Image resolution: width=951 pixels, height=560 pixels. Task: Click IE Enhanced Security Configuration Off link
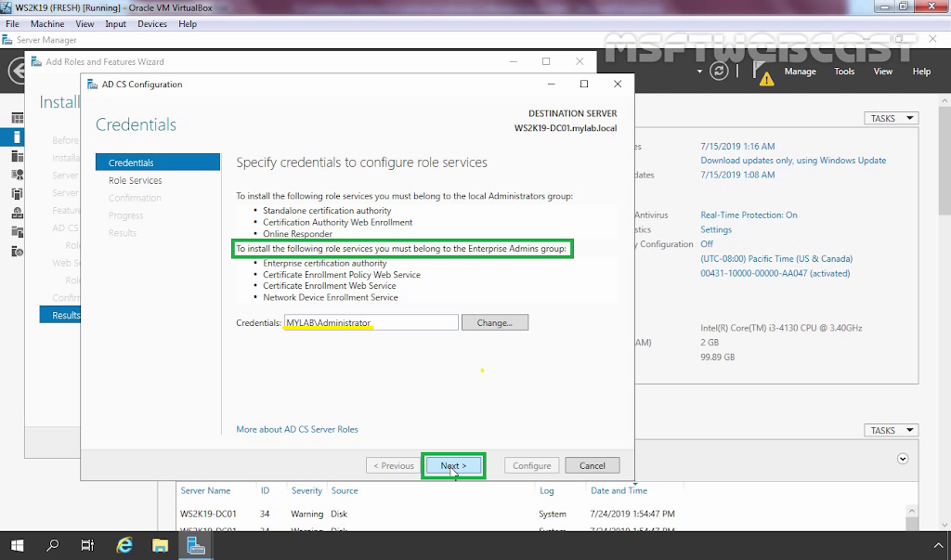(x=707, y=244)
